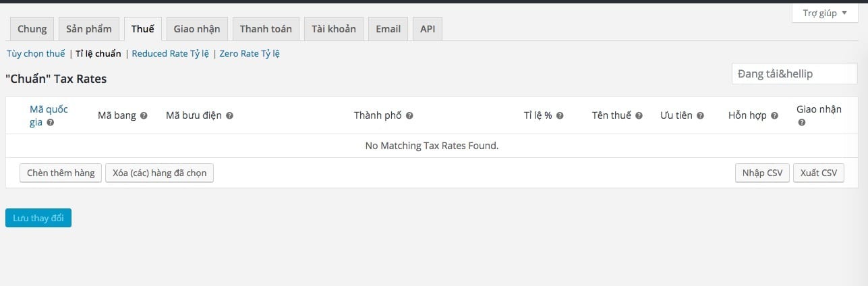
Task: Click help icon beside Tỉ lệ %
Action: (560, 116)
